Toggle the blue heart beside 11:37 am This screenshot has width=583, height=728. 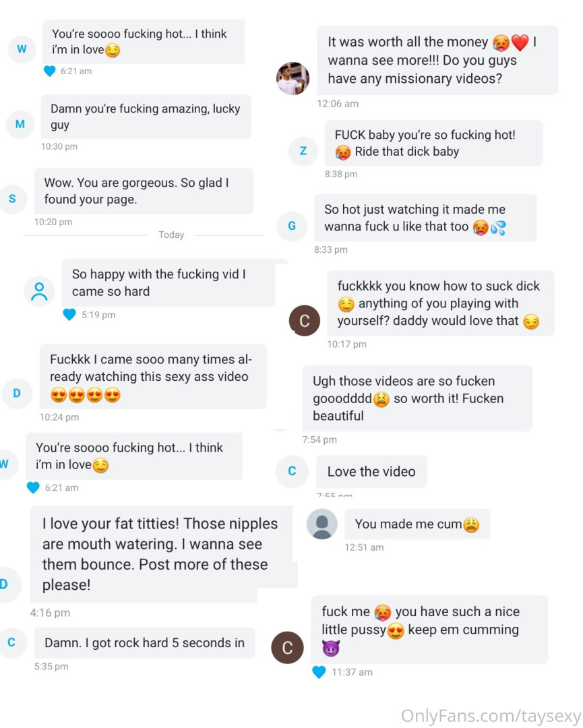click(x=319, y=672)
